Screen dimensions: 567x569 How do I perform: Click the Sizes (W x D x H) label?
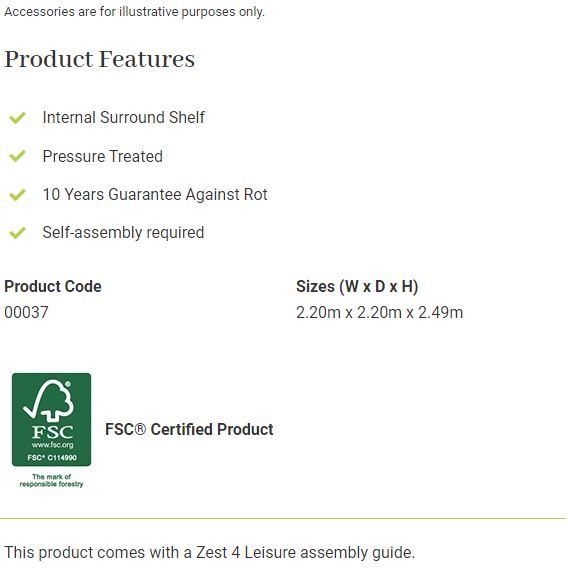point(357,286)
